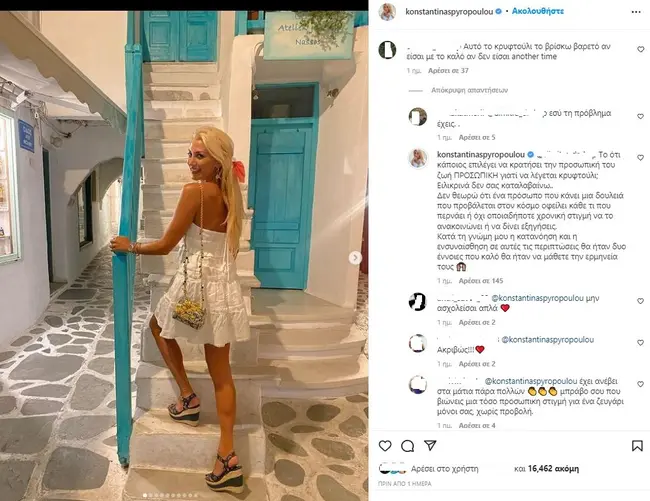Image resolution: width=650 pixels, height=501 pixels.
Task: Like the post with heart icon
Action: [385, 446]
